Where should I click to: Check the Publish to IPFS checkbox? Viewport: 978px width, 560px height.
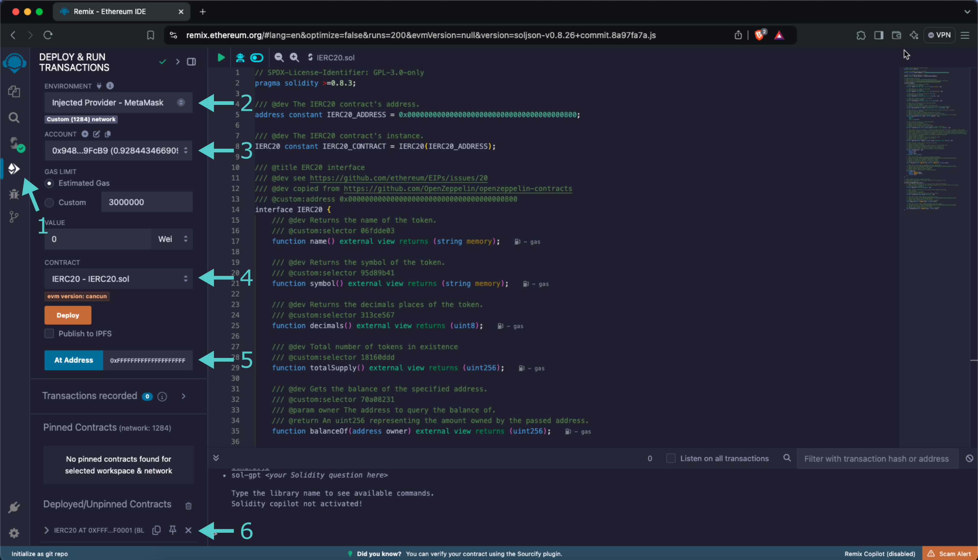click(49, 333)
